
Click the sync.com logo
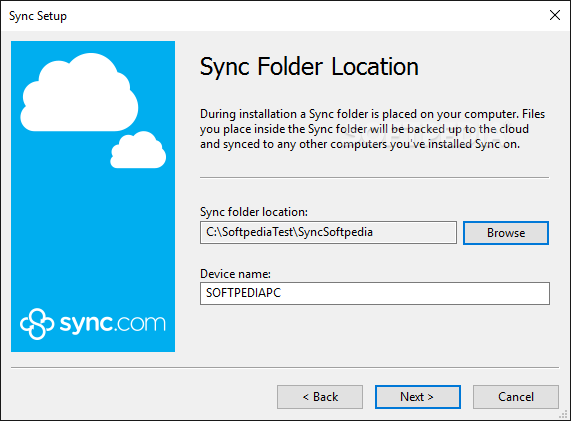(93, 324)
